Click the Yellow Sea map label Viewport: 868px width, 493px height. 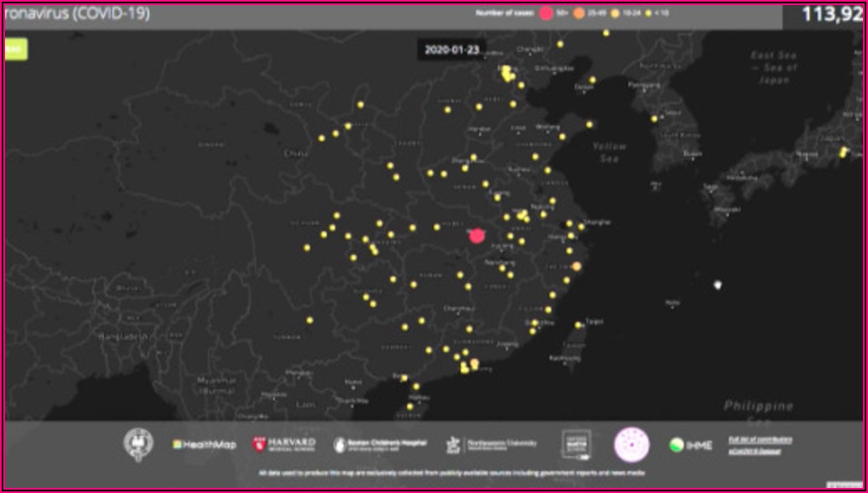point(609,153)
